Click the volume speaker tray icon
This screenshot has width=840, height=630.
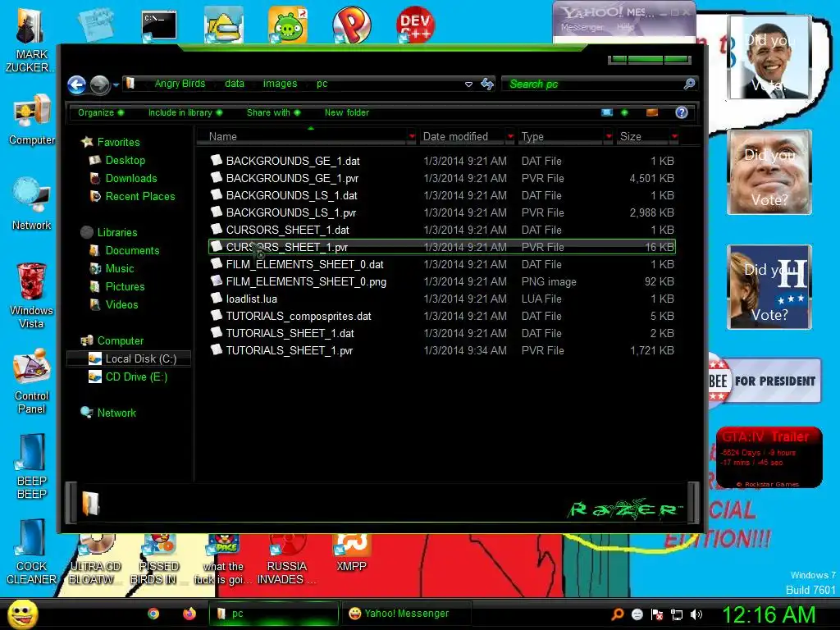[x=696, y=614]
